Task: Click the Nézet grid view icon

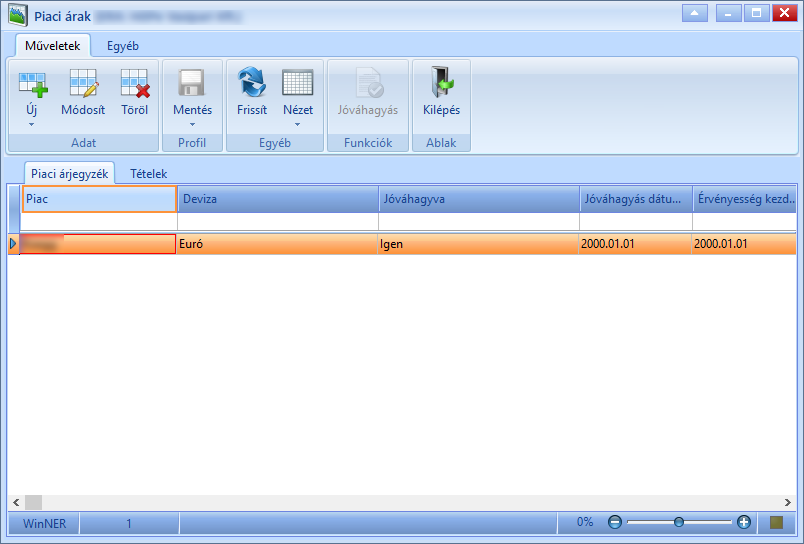Action: pyautogui.click(x=298, y=83)
